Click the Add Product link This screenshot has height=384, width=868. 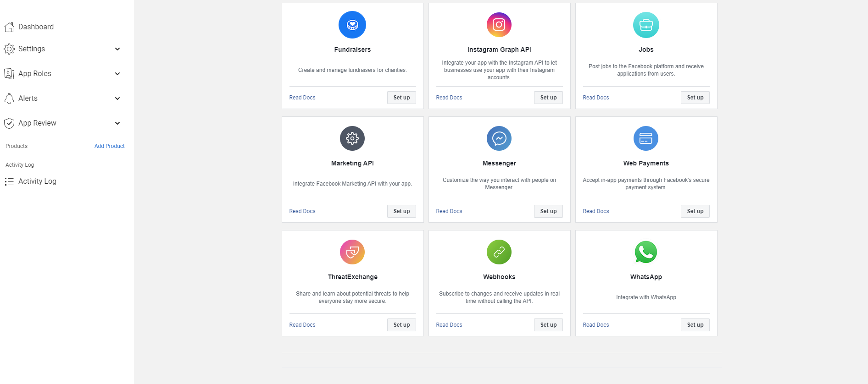click(x=110, y=146)
